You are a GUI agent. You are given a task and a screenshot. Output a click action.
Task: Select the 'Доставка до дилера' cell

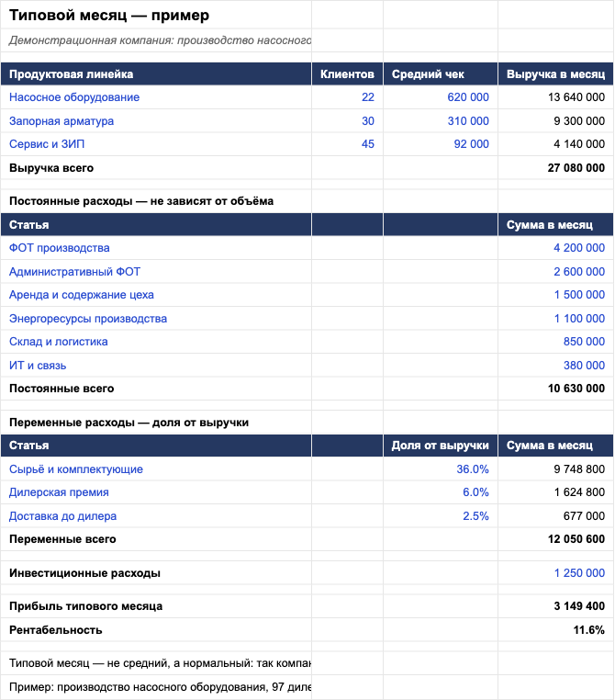tap(156, 516)
